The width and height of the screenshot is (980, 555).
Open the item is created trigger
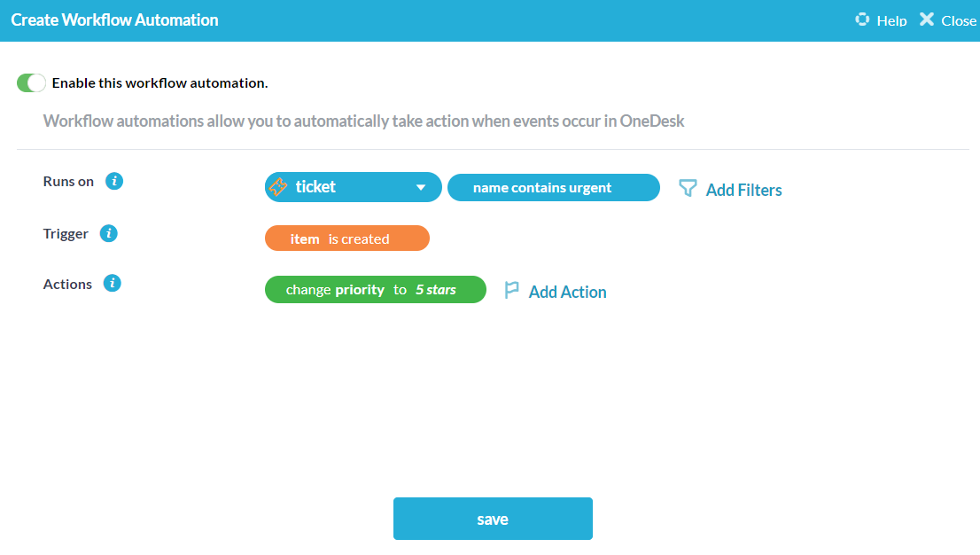point(346,238)
